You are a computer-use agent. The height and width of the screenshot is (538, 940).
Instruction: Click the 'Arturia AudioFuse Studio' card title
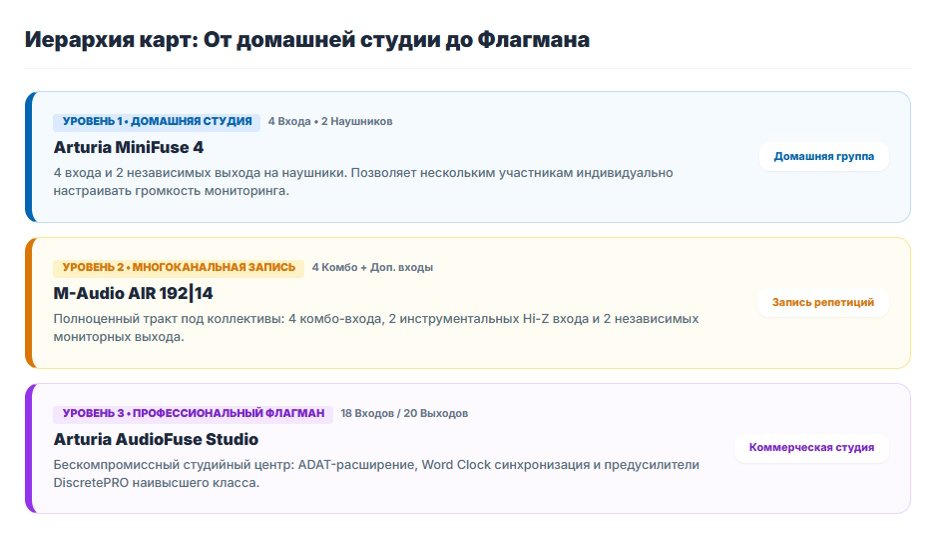[x=156, y=440]
